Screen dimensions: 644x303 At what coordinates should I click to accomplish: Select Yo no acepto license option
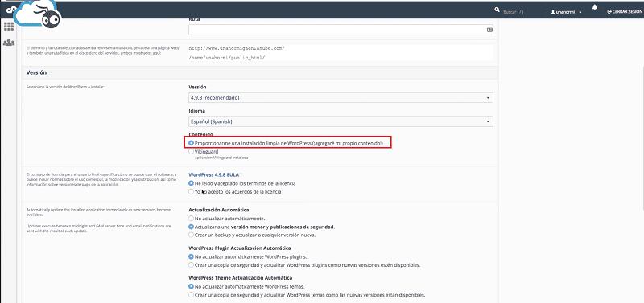coord(192,191)
